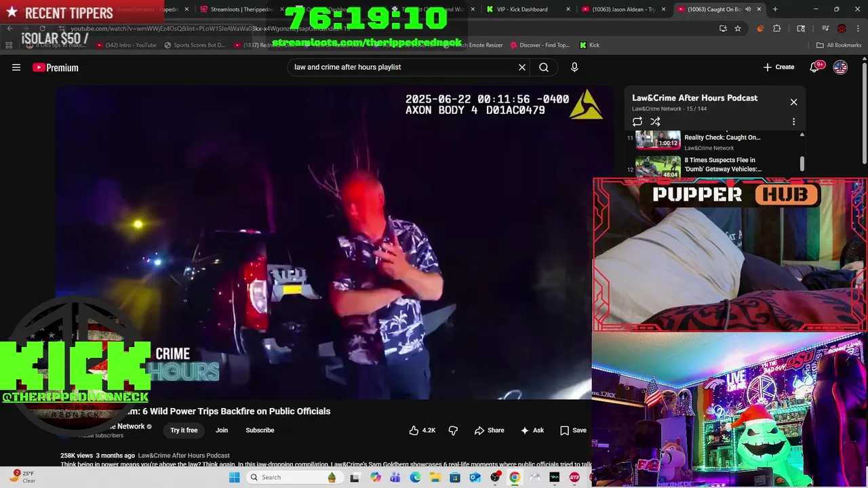
Task: Switch to the Jason Aldean YouTube tab
Action: pyautogui.click(x=623, y=9)
